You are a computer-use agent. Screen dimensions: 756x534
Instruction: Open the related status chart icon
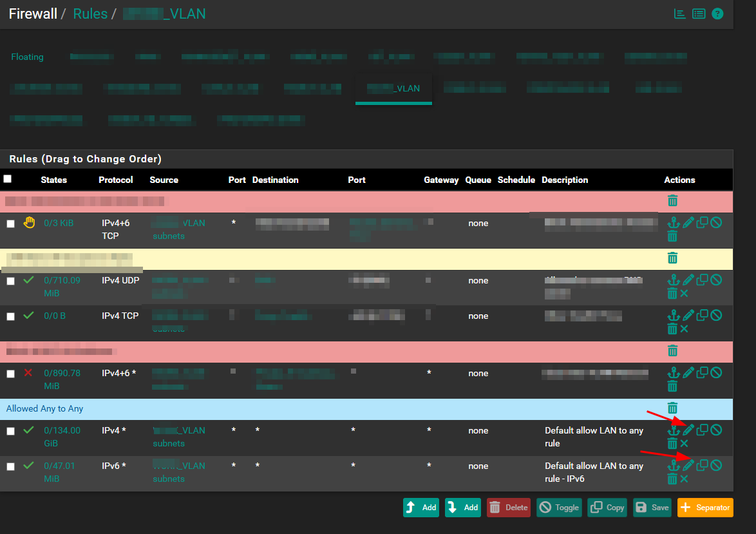(x=680, y=14)
